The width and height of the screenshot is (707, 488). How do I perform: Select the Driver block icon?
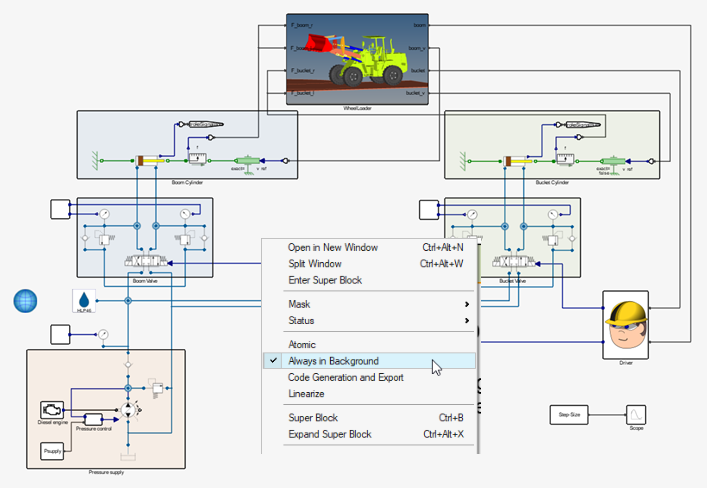625,325
